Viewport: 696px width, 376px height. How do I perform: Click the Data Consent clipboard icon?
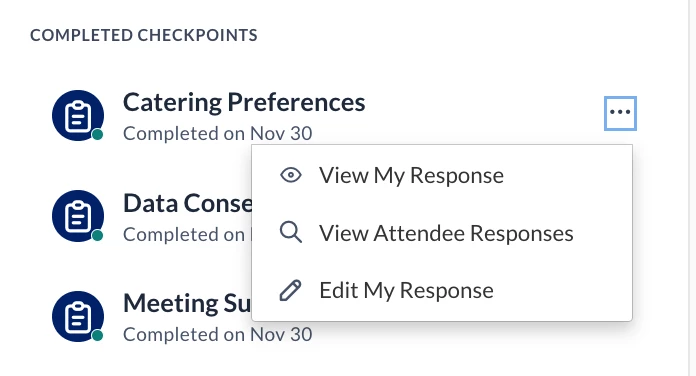coord(78,216)
